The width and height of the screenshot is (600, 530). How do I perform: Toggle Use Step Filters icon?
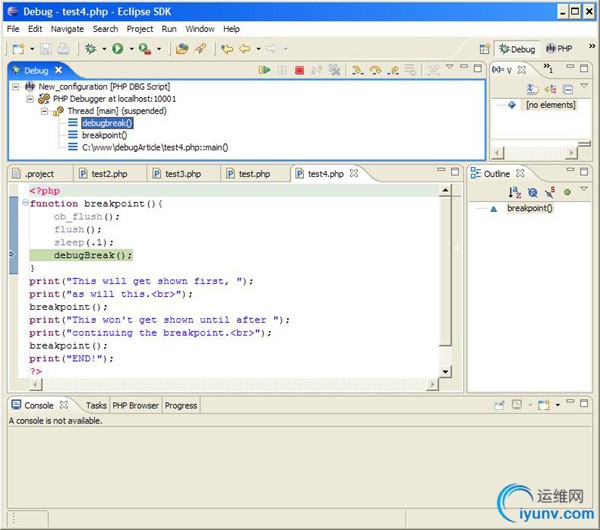433,70
